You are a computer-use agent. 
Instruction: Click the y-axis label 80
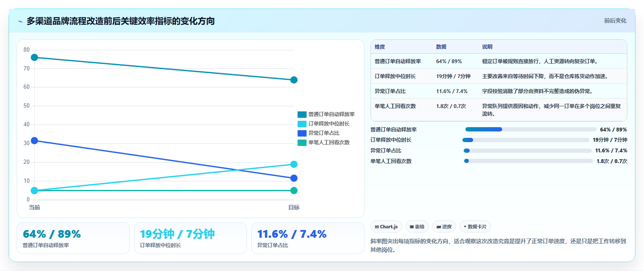[26, 50]
